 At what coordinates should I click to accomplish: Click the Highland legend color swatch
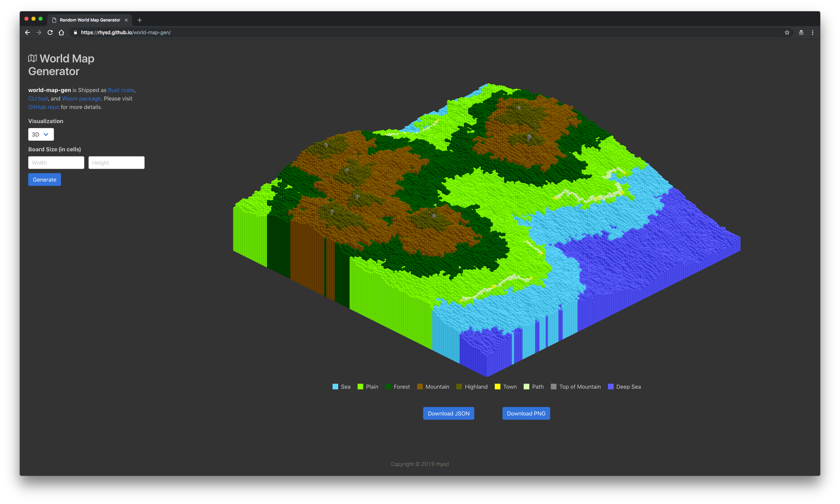pyautogui.click(x=459, y=387)
